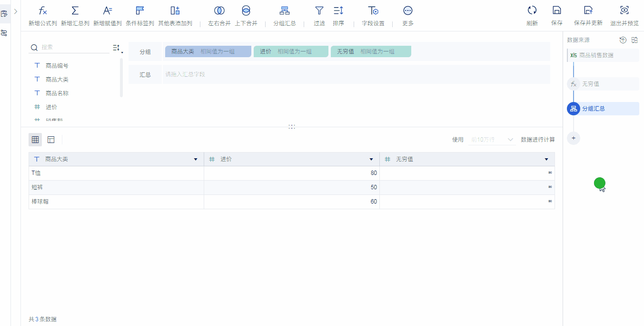Open the 排序 sort tool
Screen dimensions: 644x326
tap(338, 16)
